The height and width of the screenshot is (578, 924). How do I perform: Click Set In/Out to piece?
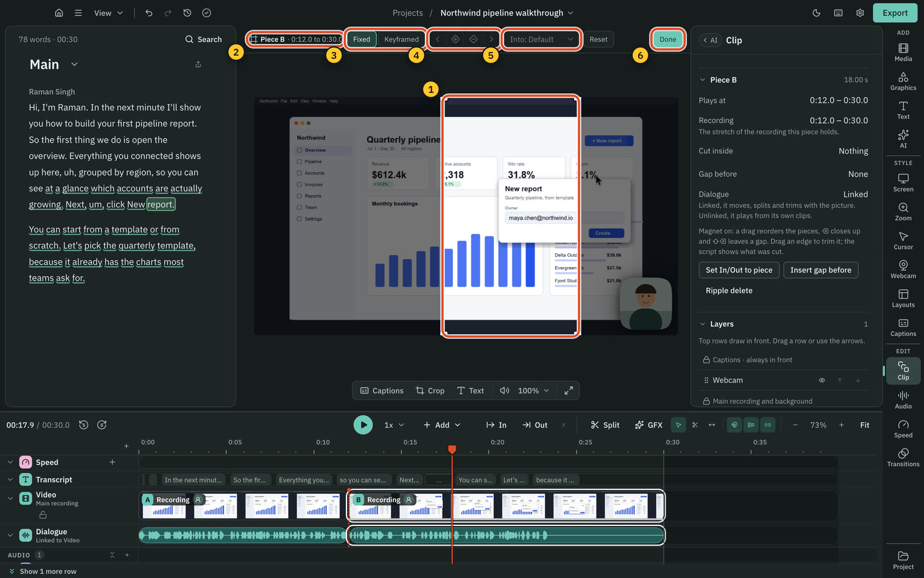pos(739,270)
